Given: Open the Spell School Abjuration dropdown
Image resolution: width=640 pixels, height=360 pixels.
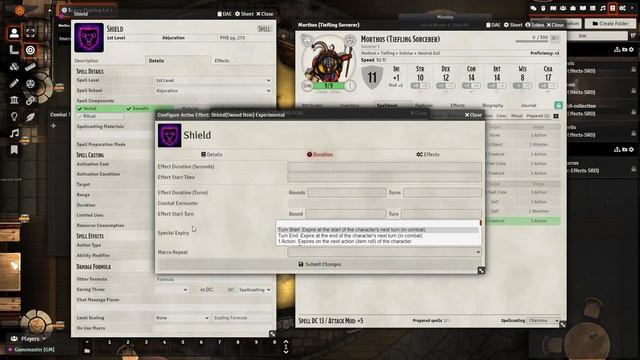Looking at the screenshot, I should (x=213, y=91).
